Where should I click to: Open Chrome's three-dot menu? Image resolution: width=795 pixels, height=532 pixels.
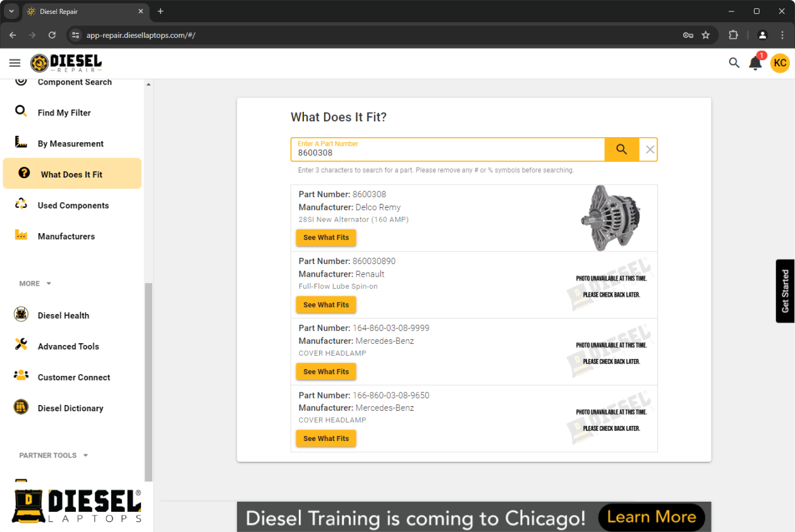click(x=782, y=35)
